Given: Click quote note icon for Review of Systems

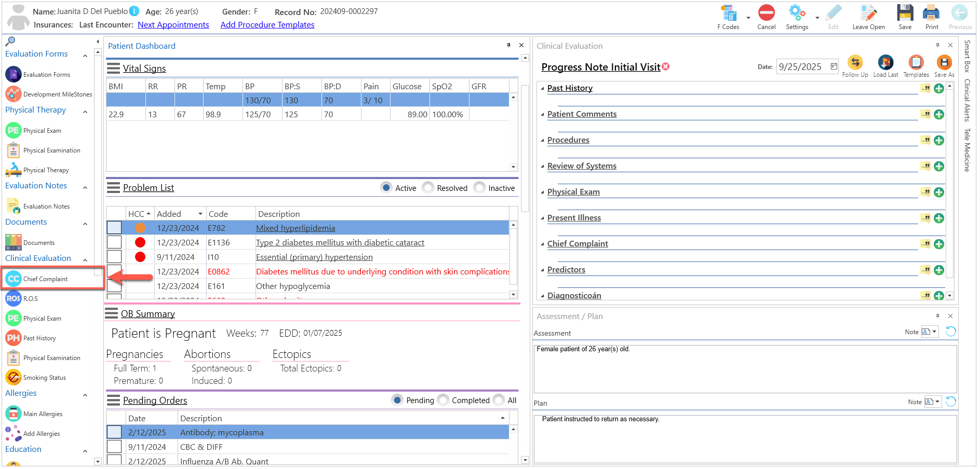Looking at the screenshot, I should [925, 166].
